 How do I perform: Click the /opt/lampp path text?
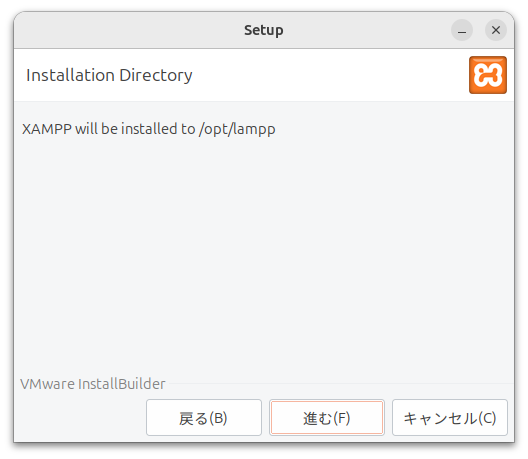click(237, 129)
